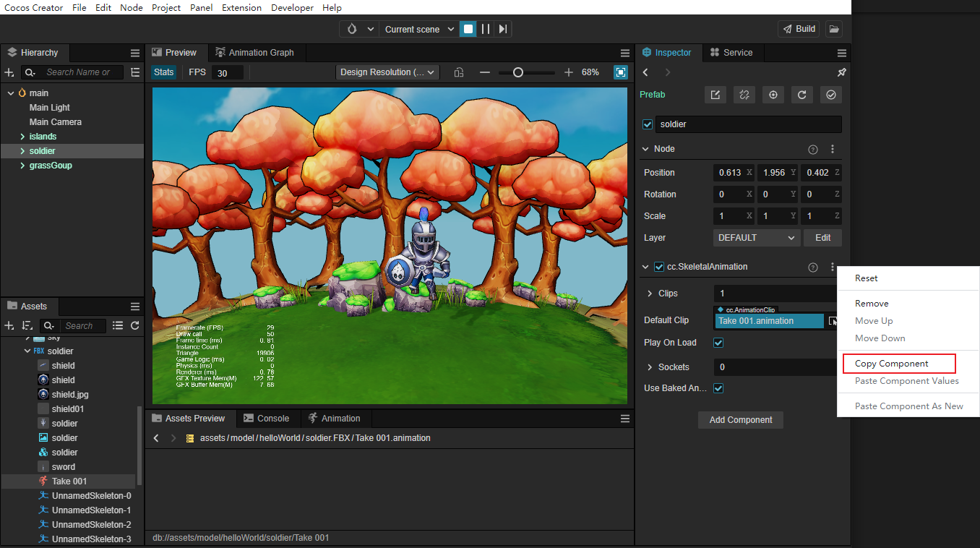Image resolution: width=980 pixels, height=548 pixels.
Task: Click the stop preview button
Action: (x=468, y=29)
